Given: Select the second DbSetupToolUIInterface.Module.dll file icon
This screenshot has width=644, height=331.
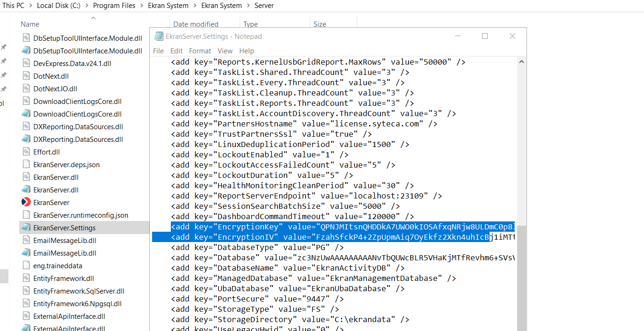Looking at the screenshot, I should coord(26,51).
